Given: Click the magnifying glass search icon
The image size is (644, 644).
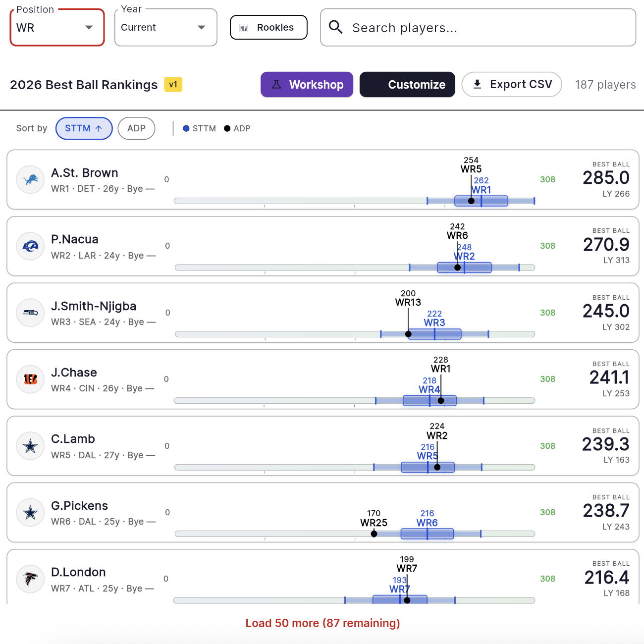Looking at the screenshot, I should (336, 27).
